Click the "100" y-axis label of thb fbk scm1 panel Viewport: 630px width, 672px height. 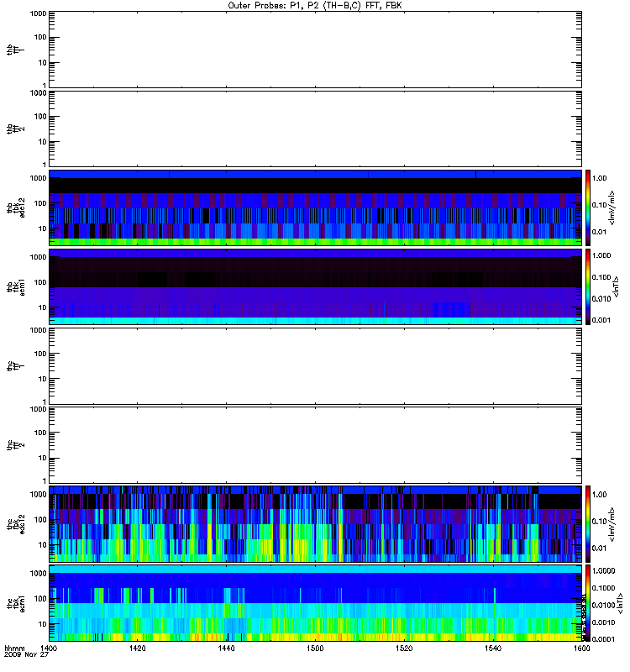point(40,282)
